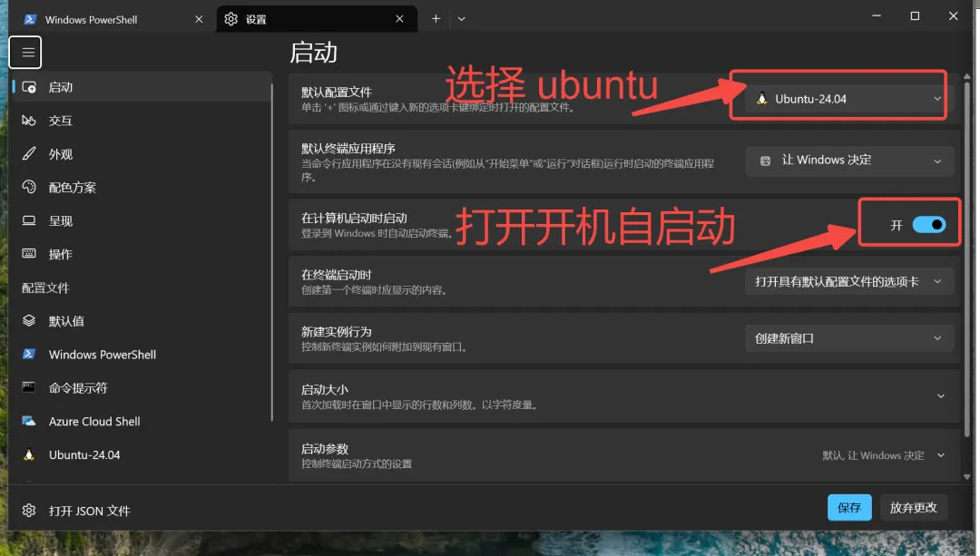The width and height of the screenshot is (980, 556).
Task: Click the 放弃更改 button
Action: 913,507
